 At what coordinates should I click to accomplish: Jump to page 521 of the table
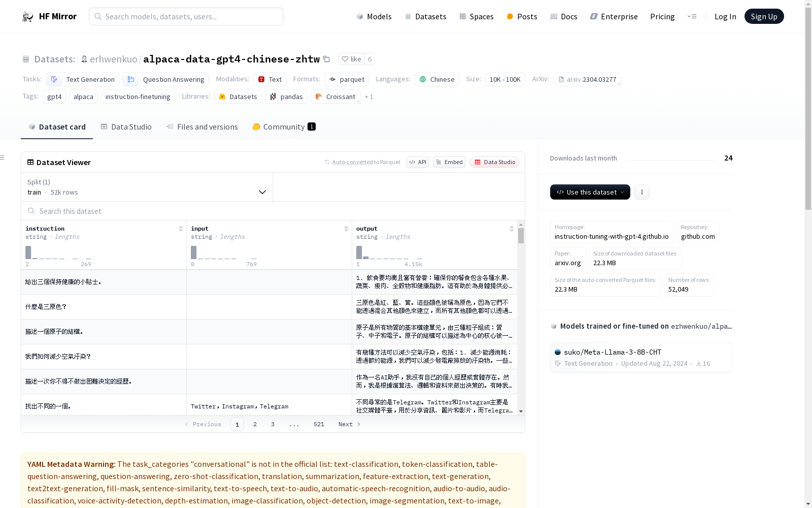[x=319, y=424]
